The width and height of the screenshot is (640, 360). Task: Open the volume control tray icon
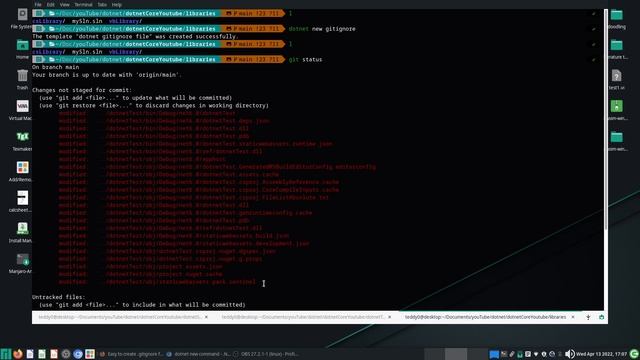point(570,354)
